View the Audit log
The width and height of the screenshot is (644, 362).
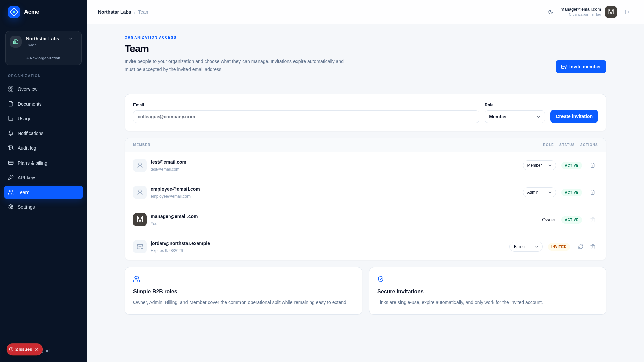[43, 148]
